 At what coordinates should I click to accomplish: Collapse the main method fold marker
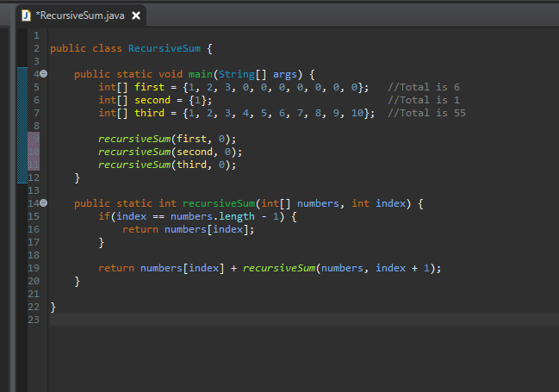tap(43, 74)
